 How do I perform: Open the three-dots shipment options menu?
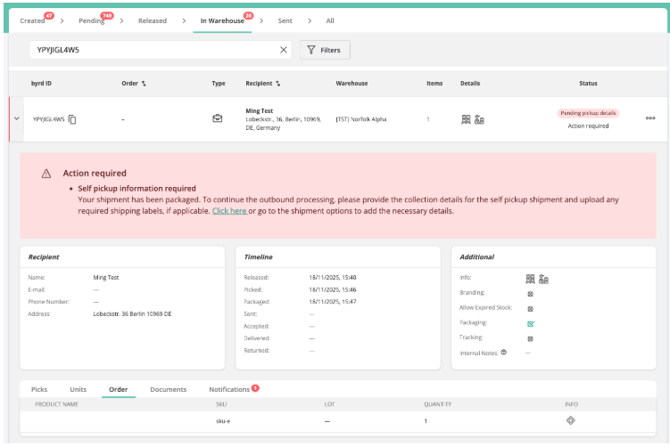tap(650, 118)
